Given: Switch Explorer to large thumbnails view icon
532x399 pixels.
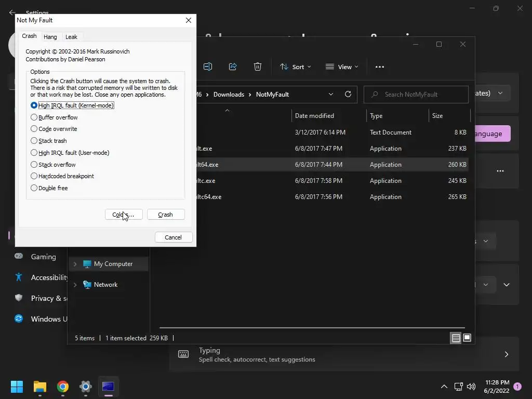Looking at the screenshot, I should click(x=467, y=338).
